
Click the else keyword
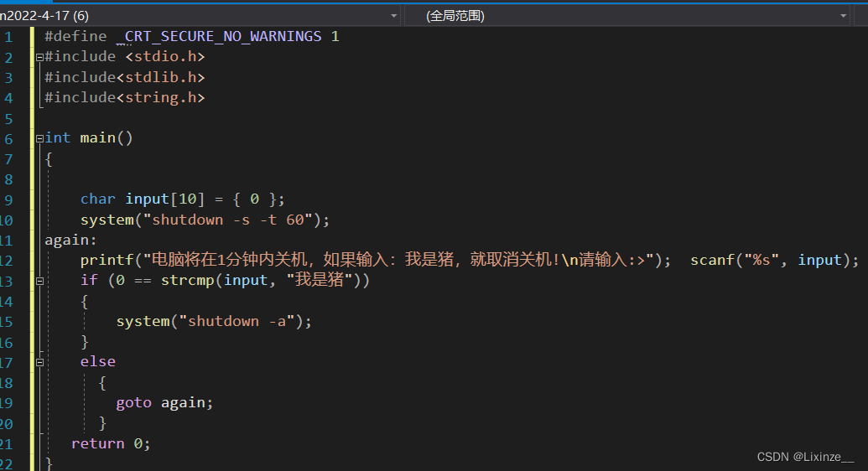[x=98, y=362]
